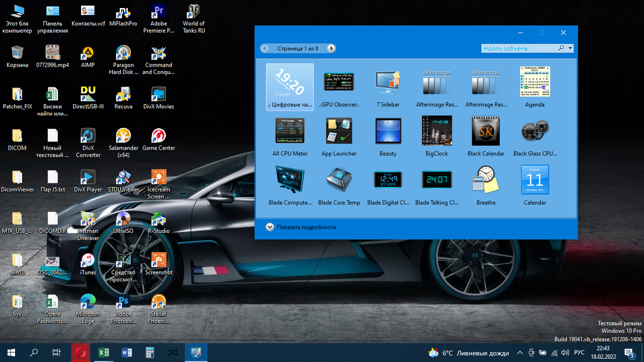
Task: Select the DirectUSB-III desktop shortcut
Action: point(88,98)
